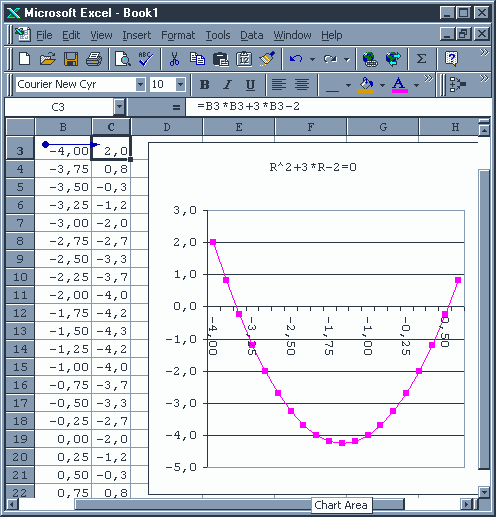Show more standard toolbar buttons chevron
The image size is (496, 517).
click(484, 52)
